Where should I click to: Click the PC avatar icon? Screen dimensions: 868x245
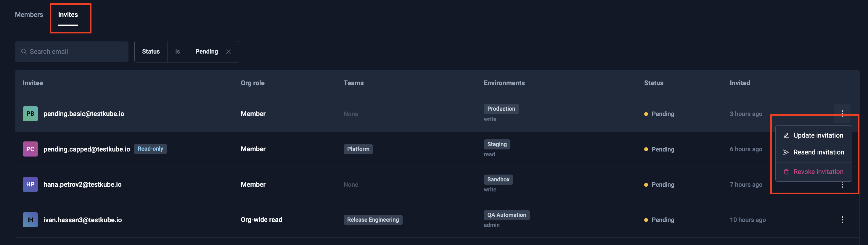30,149
